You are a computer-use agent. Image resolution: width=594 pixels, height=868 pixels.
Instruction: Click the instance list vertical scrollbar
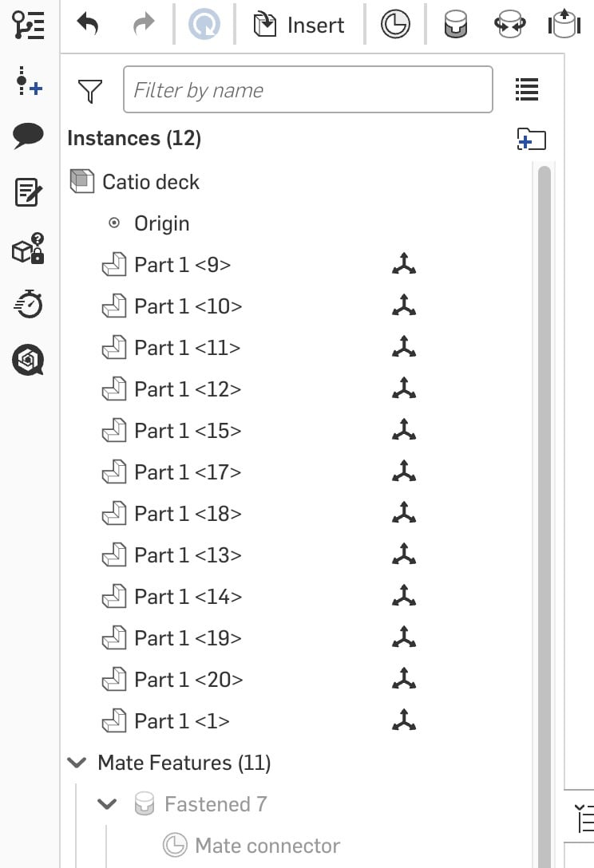(x=544, y=479)
